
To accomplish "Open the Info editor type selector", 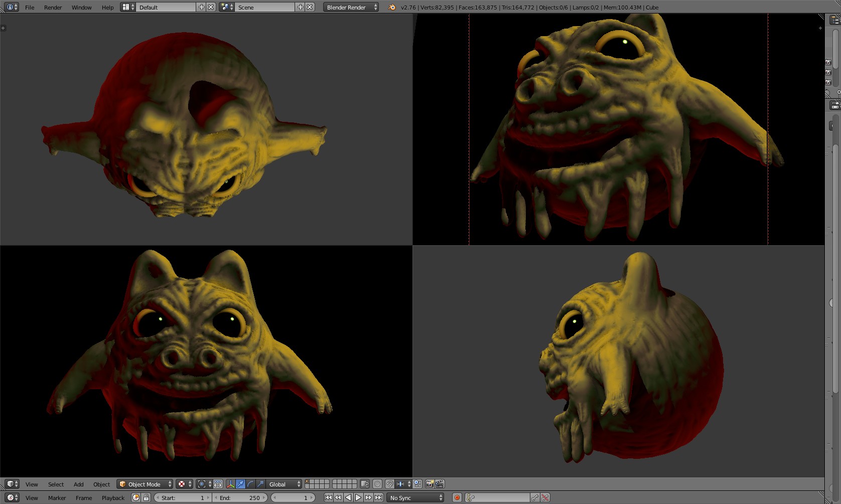I will [x=12, y=7].
